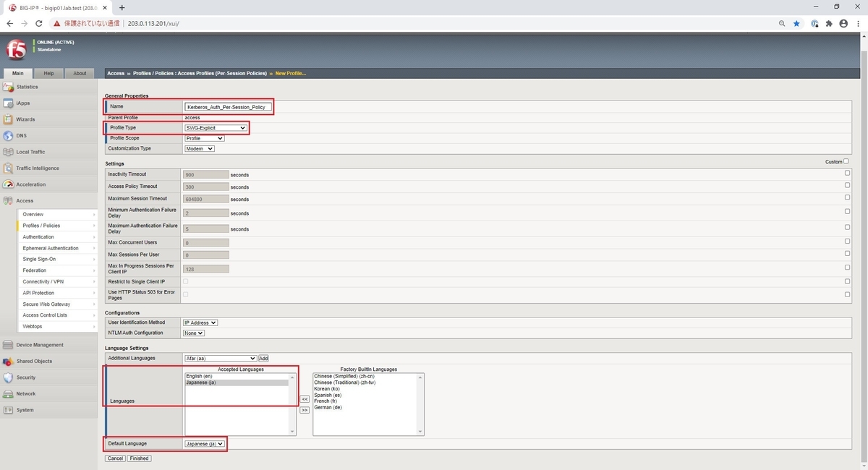Open the Chrome profile avatar icon
868x470 pixels.
(843, 23)
